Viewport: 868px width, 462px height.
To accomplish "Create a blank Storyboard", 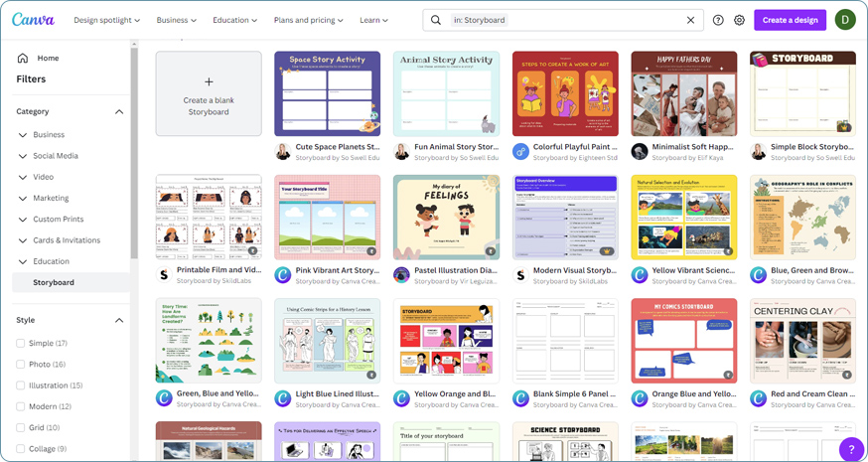I will 209,93.
